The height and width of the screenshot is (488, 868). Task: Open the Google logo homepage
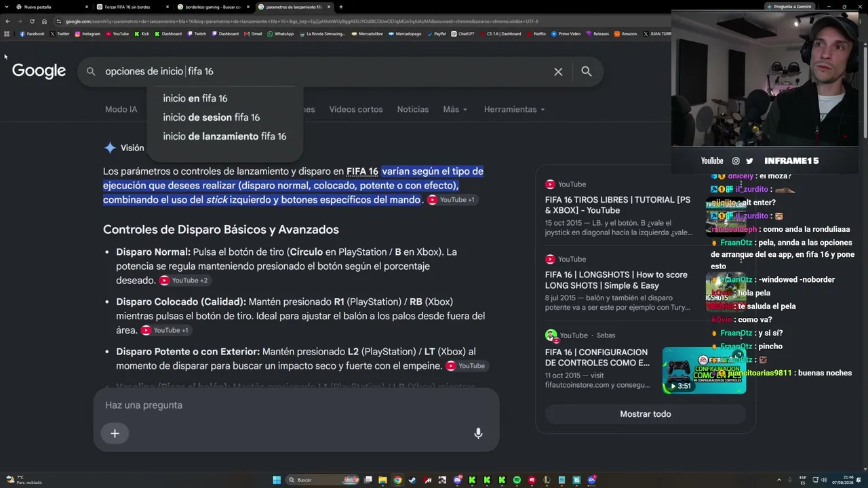39,71
